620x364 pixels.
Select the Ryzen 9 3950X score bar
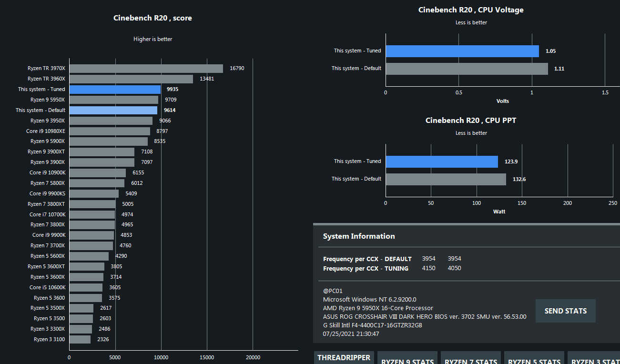(111, 121)
